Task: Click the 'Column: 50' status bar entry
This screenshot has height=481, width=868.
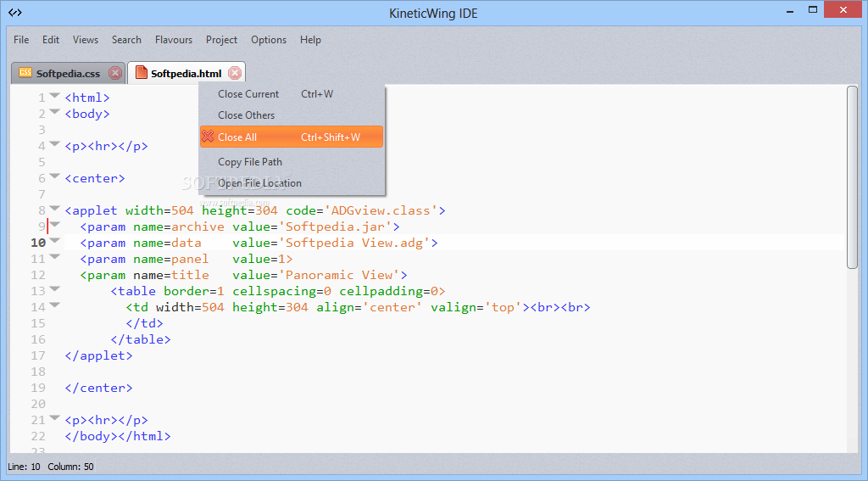Action: point(70,467)
